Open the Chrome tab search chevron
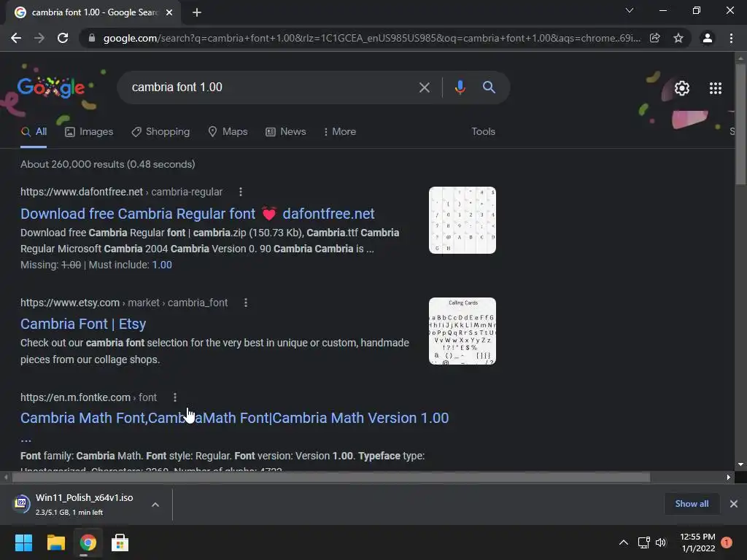 tap(630, 10)
